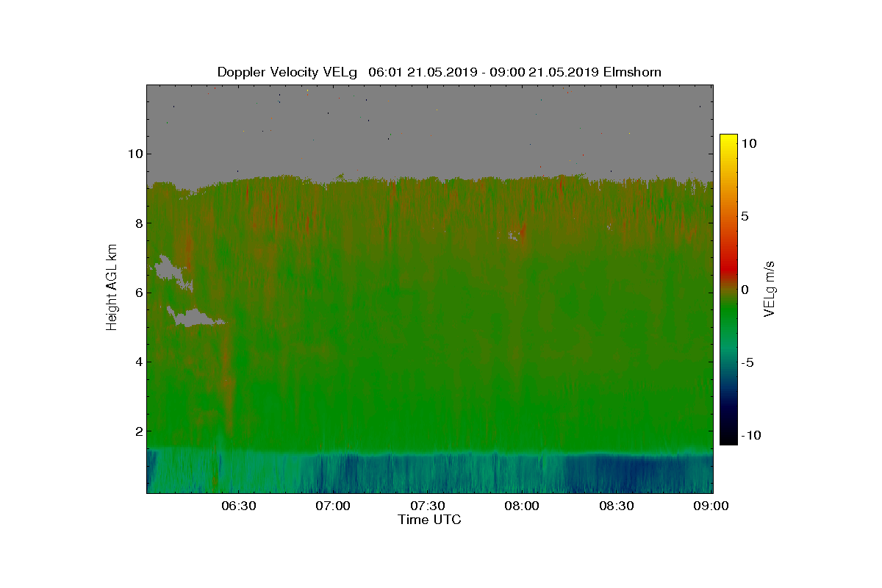Click the 07:30 time tick label
Image resolution: width=882 pixels, height=588 pixels.
point(428,506)
